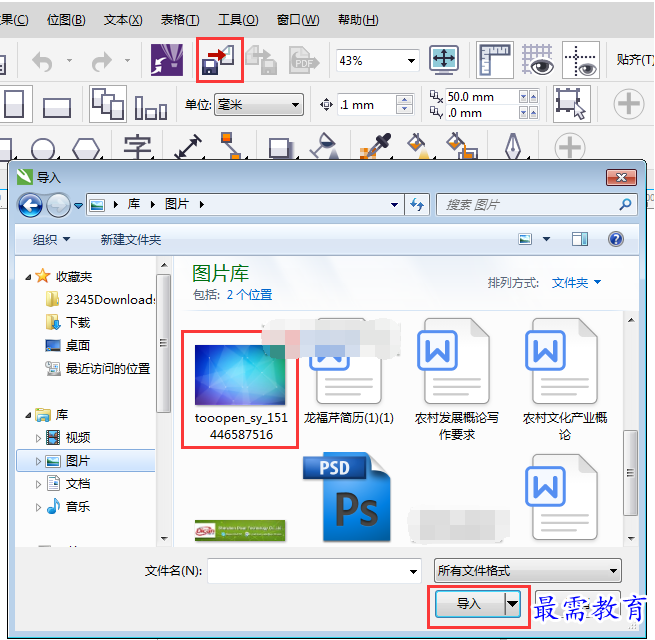
Task: Select the 农村发展概论写作要求 document
Action: coord(457,380)
